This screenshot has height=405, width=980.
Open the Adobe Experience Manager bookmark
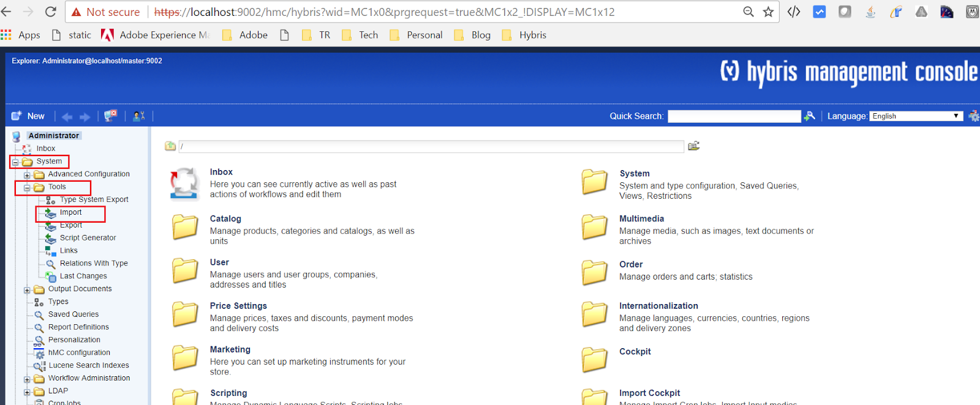coord(156,35)
